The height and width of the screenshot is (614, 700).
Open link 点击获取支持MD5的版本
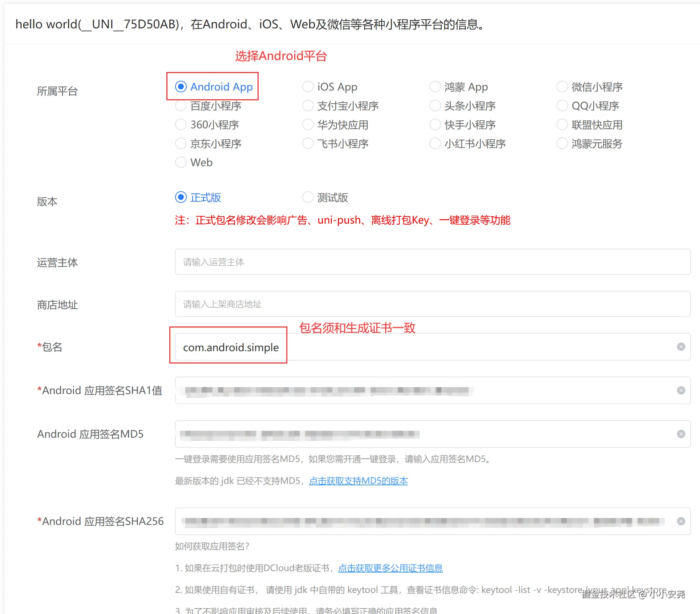(x=358, y=481)
